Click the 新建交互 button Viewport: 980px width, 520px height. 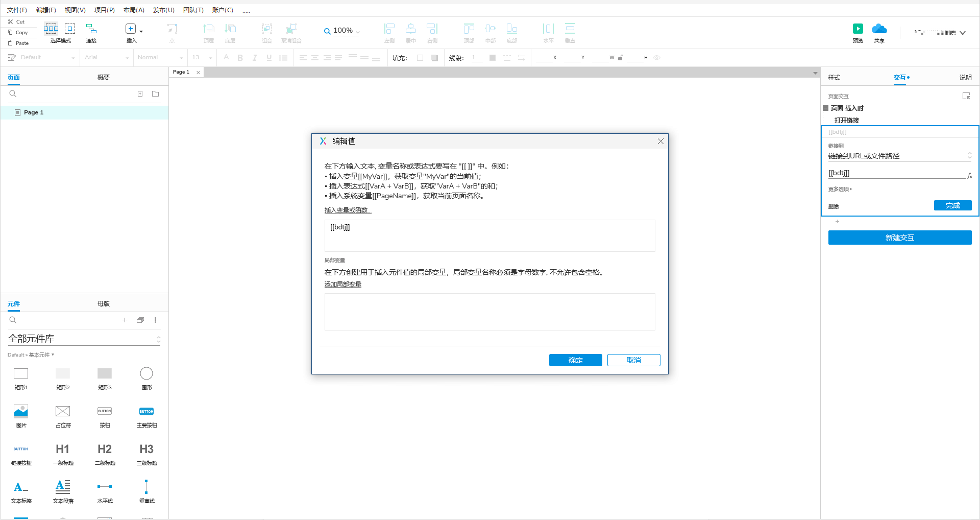(x=899, y=238)
